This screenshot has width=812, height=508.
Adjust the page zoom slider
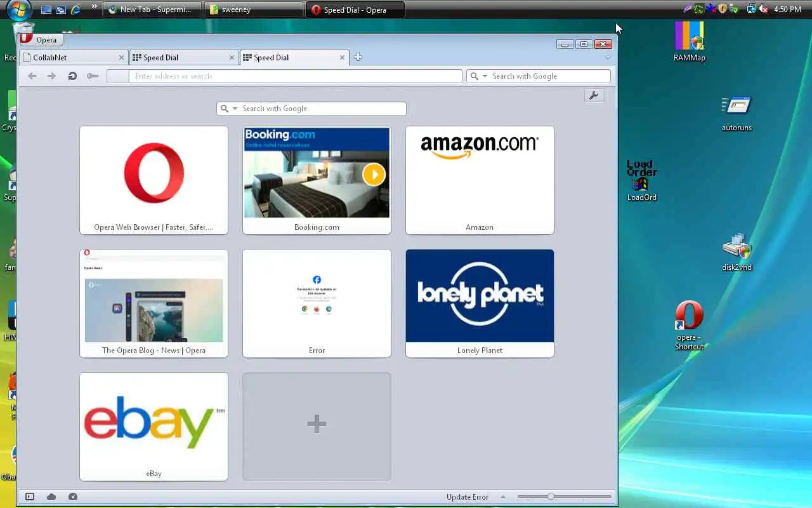[x=565, y=497]
